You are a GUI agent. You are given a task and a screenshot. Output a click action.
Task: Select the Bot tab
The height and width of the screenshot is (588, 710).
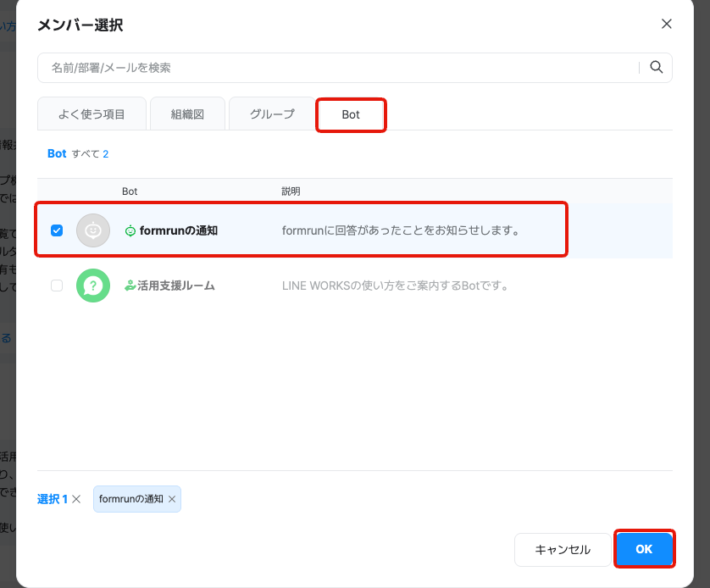pyautogui.click(x=351, y=115)
